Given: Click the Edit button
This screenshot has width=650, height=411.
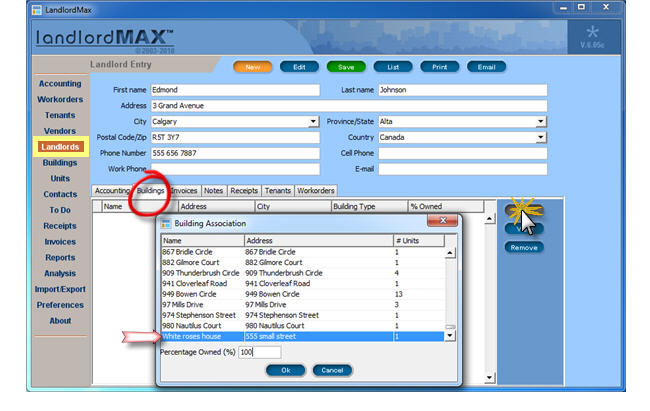Looking at the screenshot, I should click(299, 67).
